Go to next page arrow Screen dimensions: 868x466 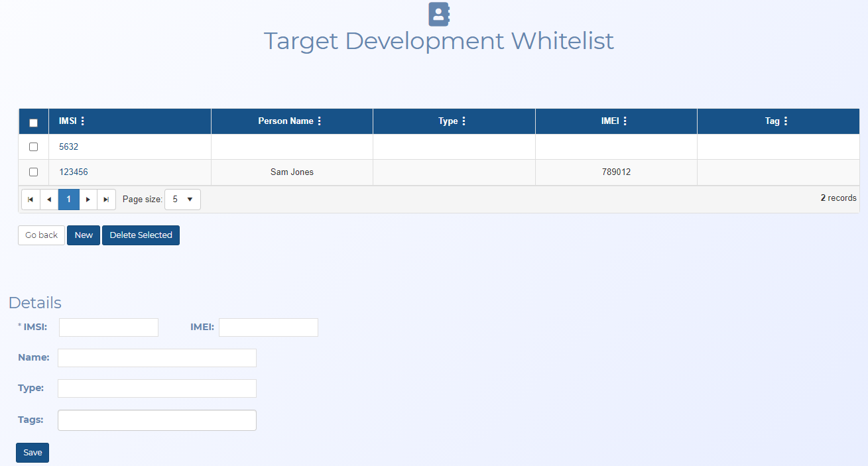88,200
